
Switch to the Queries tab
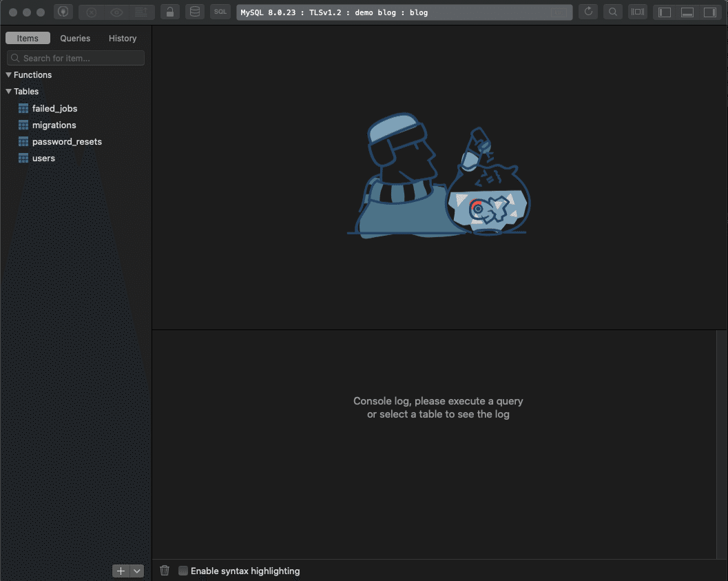pyautogui.click(x=75, y=38)
